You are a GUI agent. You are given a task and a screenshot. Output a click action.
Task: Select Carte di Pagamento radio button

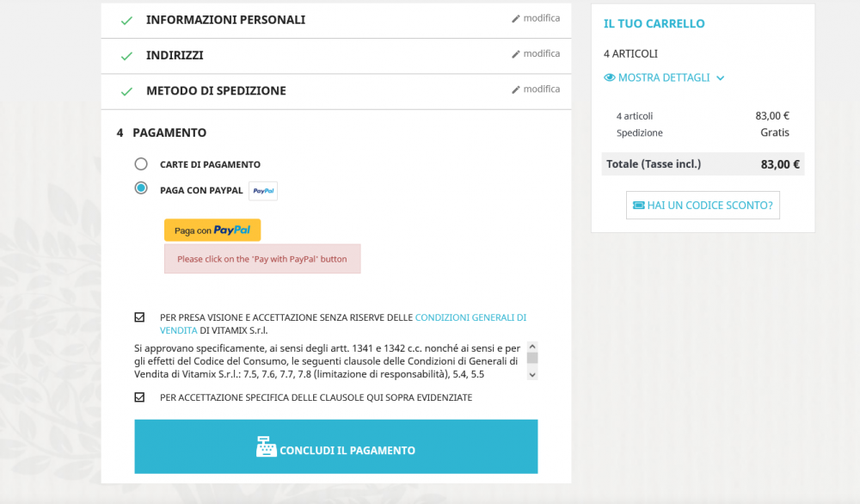tap(141, 163)
